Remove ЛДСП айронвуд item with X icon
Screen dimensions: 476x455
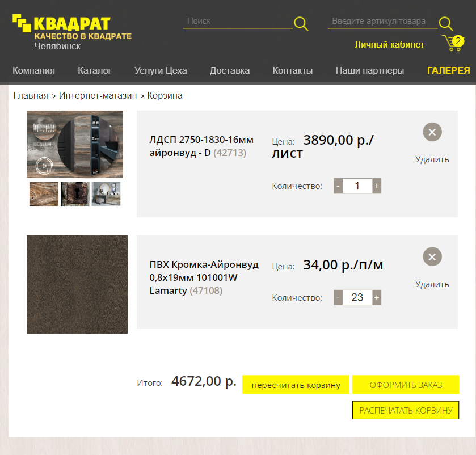[x=432, y=132]
